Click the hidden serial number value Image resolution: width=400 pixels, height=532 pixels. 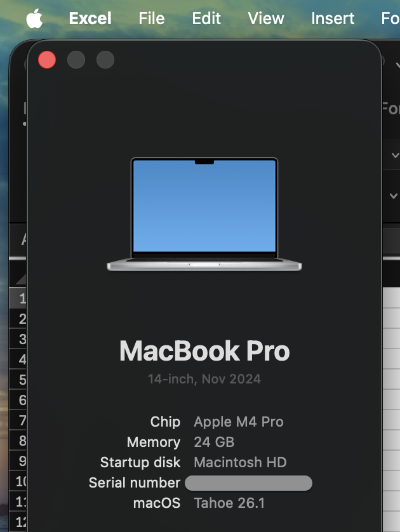coord(248,483)
